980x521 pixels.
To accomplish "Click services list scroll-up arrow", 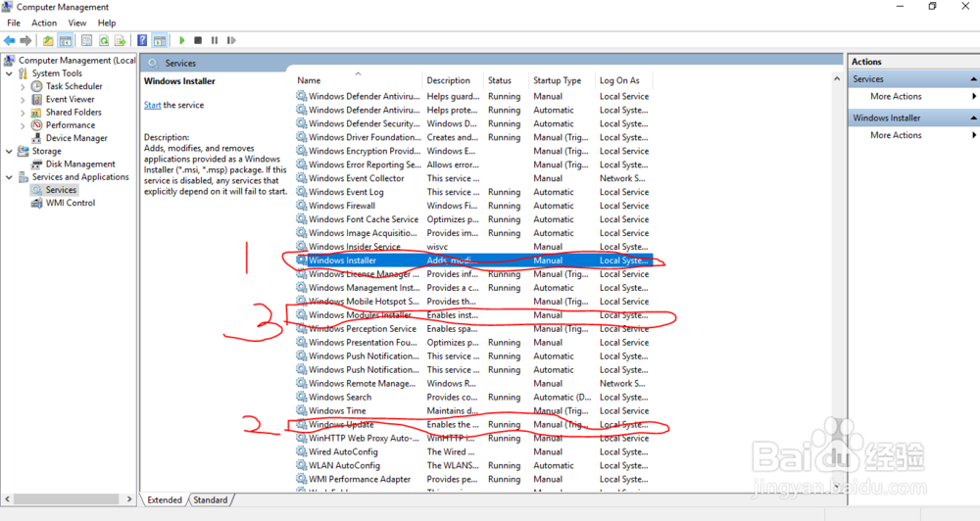I will point(837,78).
